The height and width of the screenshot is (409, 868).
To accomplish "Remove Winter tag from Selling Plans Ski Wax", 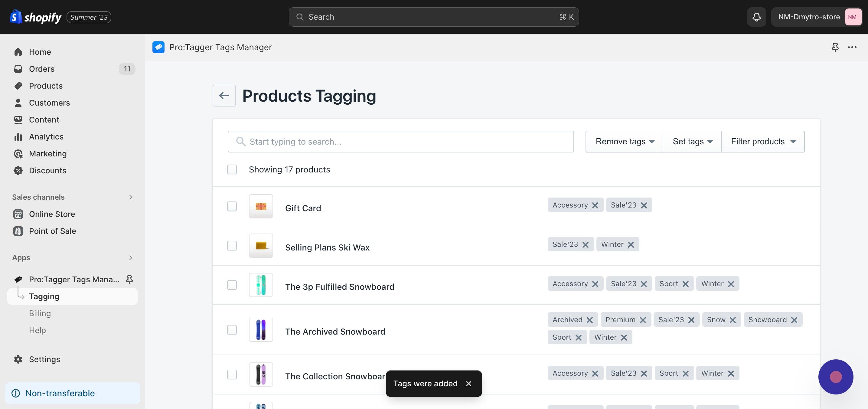I will pos(631,245).
